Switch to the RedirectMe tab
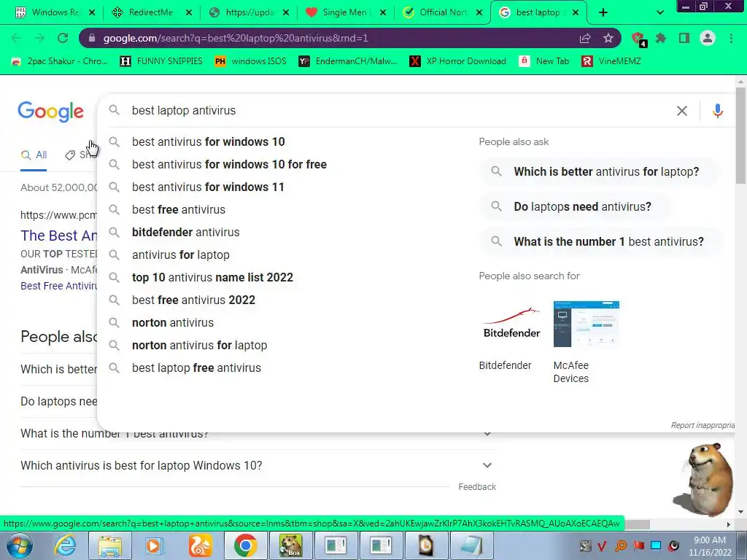Viewport: 747px width, 560px height. [x=150, y=12]
